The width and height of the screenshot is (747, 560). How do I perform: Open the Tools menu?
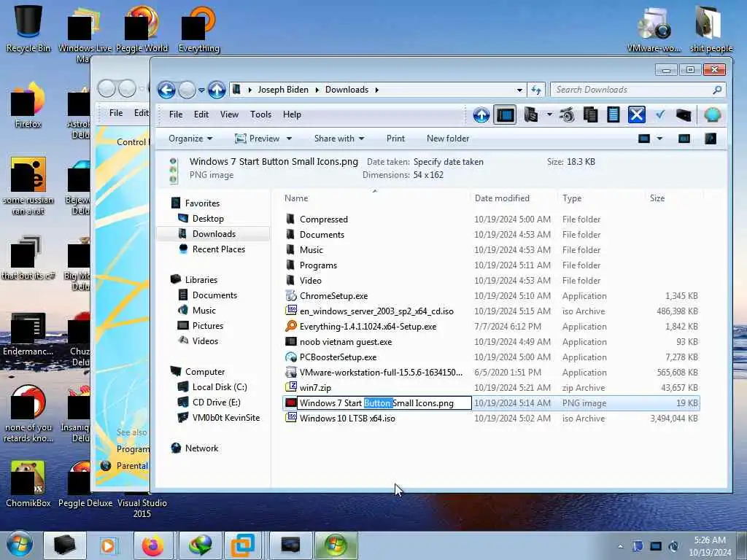click(260, 114)
